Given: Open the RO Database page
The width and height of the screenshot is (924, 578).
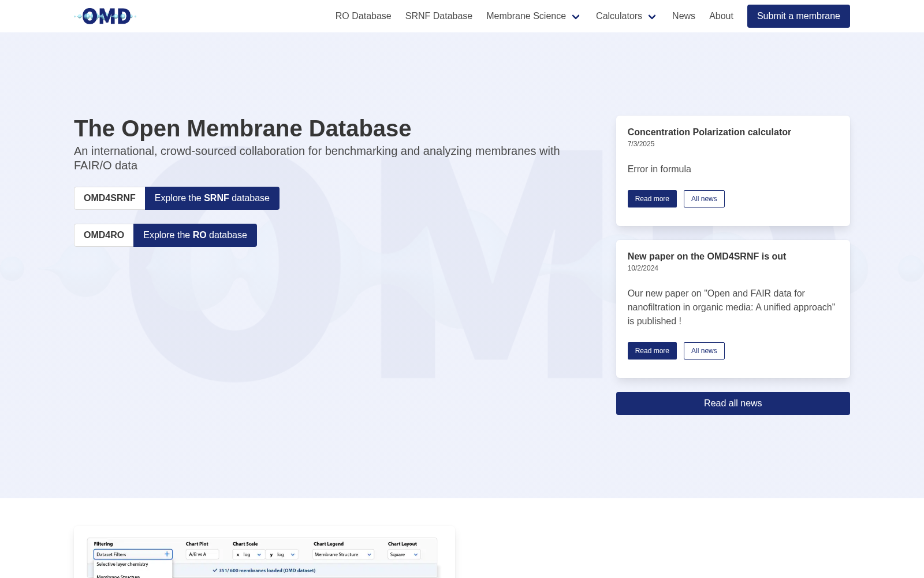Looking at the screenshot, I should [363, 16].
